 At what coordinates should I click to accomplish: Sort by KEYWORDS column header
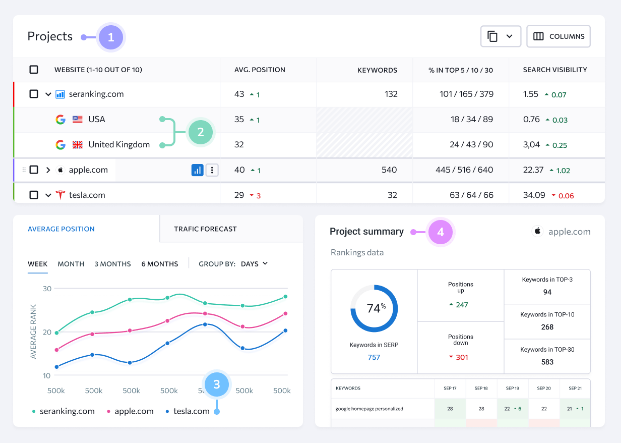coord(377,70)
